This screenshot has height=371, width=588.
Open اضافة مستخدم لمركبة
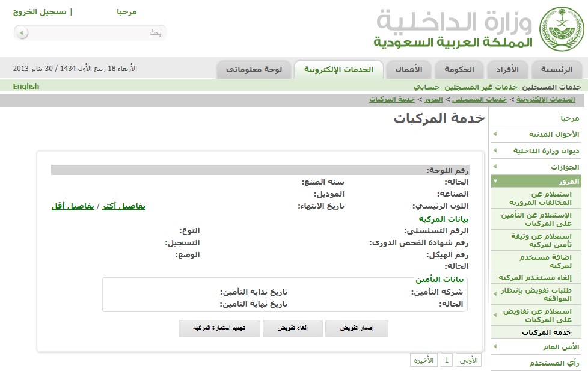point(546,261)
